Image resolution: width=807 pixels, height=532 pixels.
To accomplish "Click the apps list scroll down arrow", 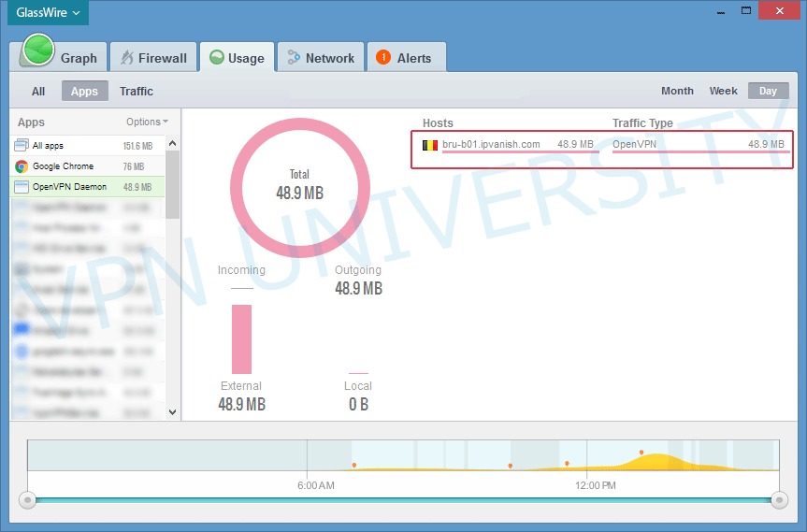I will coord(173,412).
